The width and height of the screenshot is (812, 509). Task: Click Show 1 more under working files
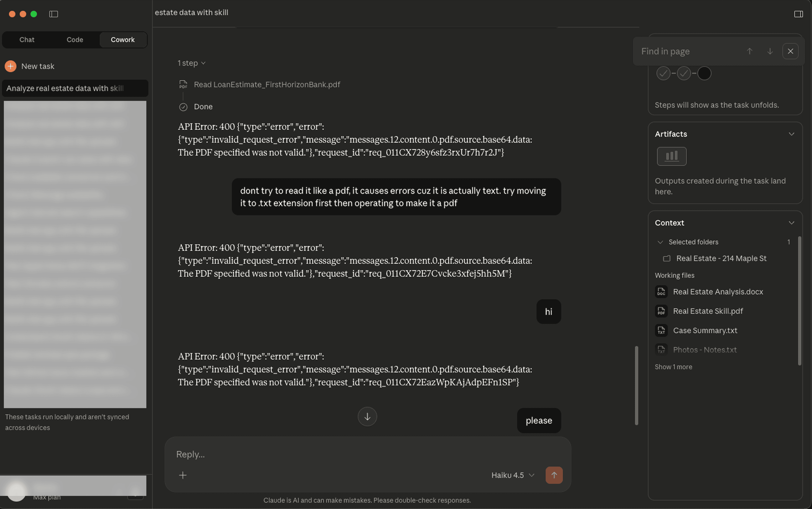coord(674,367)
